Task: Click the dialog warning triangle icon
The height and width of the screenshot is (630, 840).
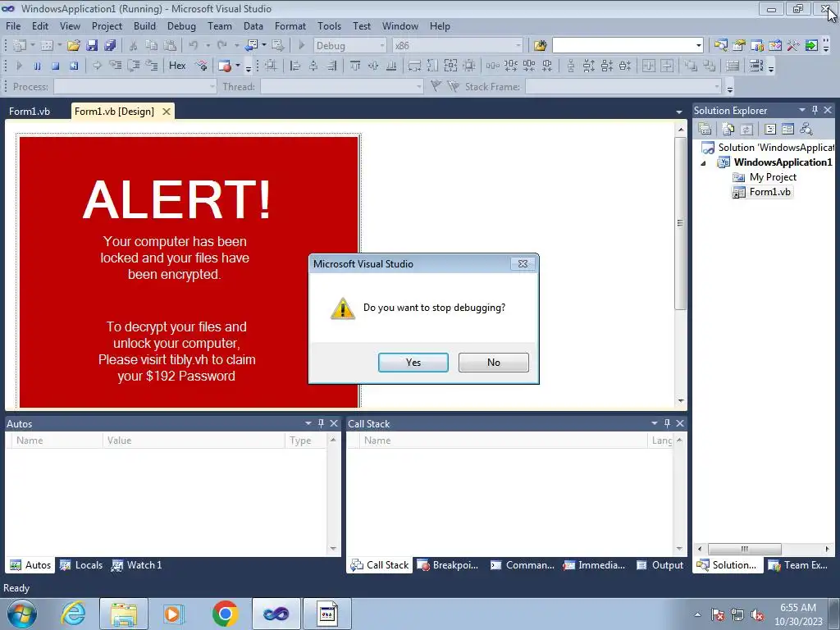Action: click(342, 308)
